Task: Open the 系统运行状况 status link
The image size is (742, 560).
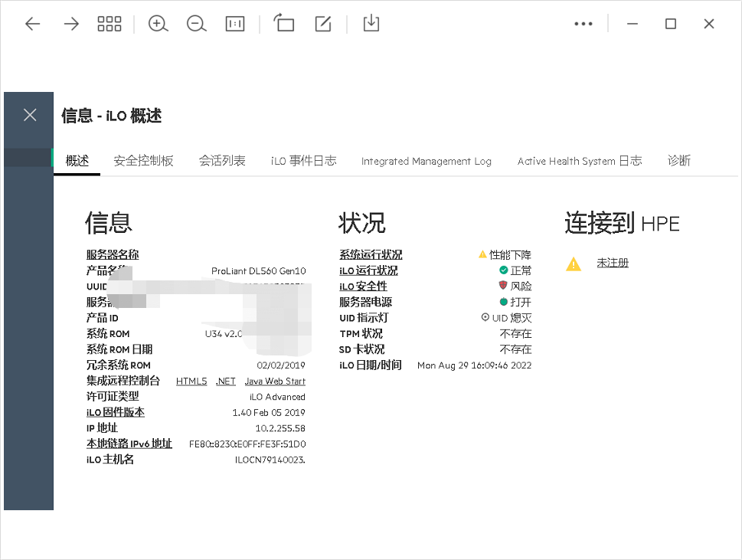Action: pyautogui.click(x=371, y=255)
